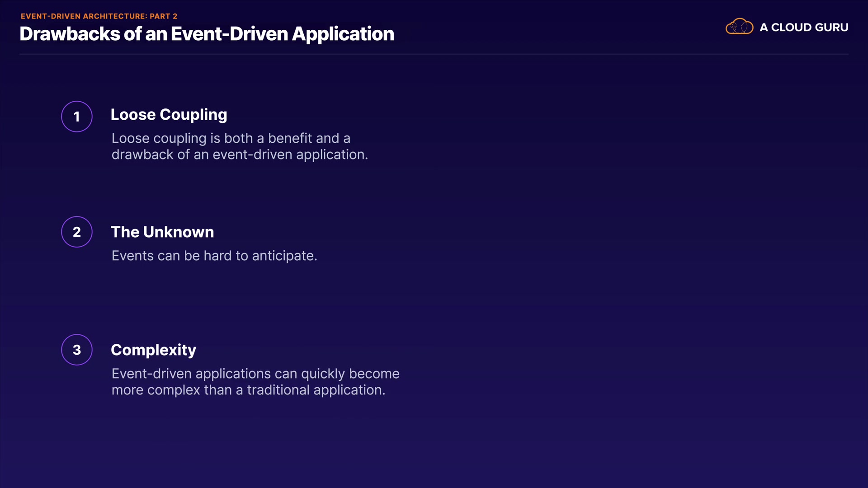Viewport: 868px width, 488px height.
Task: Click the word 'Drawbacks' in the title
Action: tap(70, 34)
